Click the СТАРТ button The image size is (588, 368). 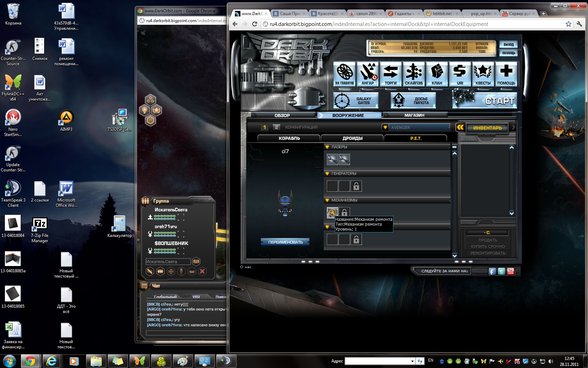click(x=485, y=101)
